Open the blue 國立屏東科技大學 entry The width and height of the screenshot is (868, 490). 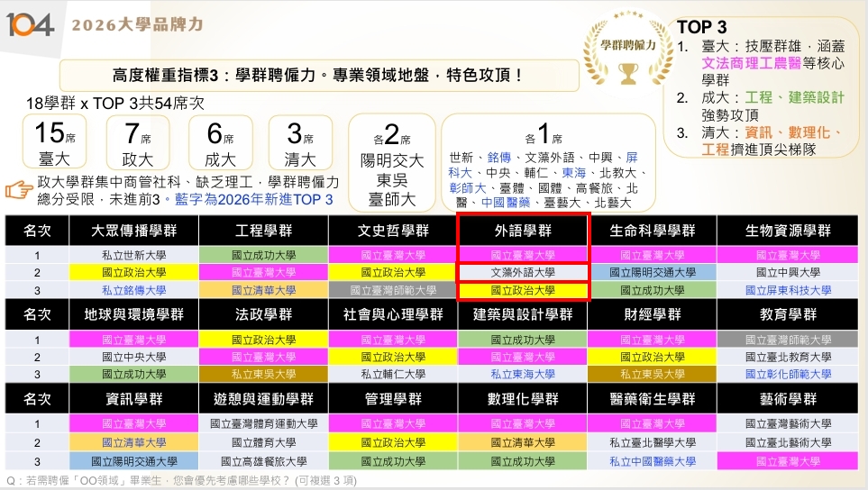tap(781, 290)
